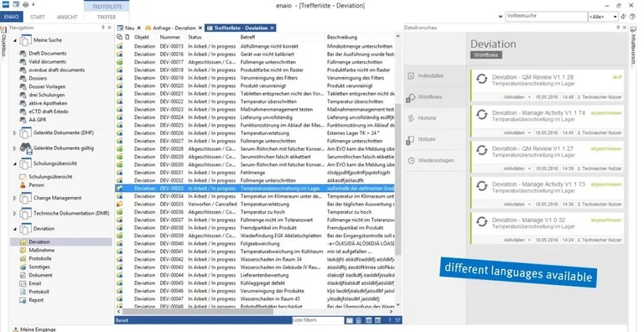This screenshot has height=332, width=644.
Task: Collapse the Schulungsübersicht cabinet node
Action: 15,163
